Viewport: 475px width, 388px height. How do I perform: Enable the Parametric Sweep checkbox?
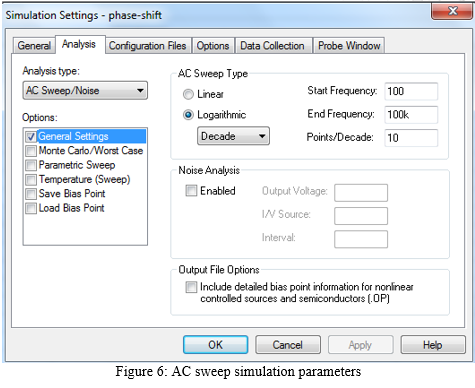coord(31,165)
